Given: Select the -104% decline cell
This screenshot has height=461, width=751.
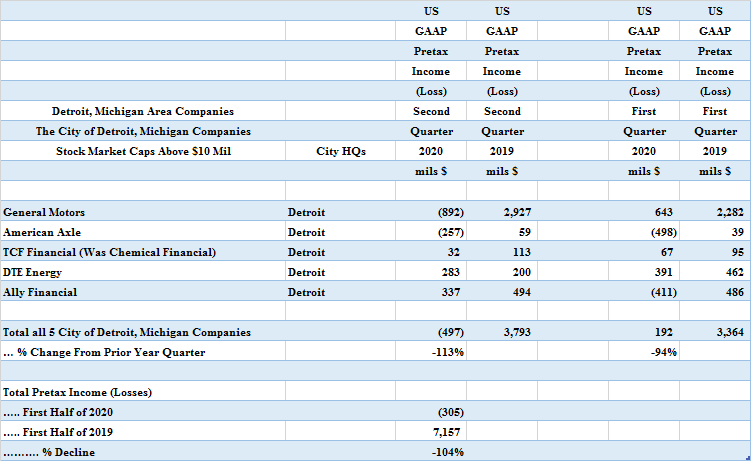Looking at the screenshot, I should tap(448, 452).
